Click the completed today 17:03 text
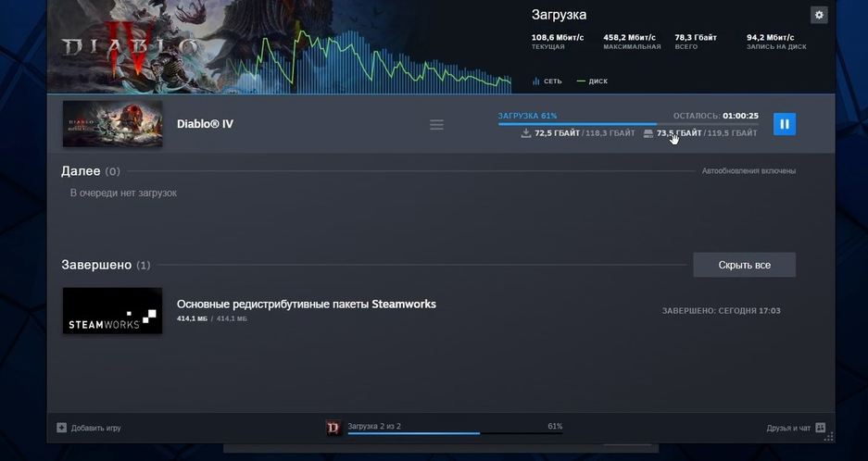This screenshot has width=868, height=461. click(x=721, y=310)
